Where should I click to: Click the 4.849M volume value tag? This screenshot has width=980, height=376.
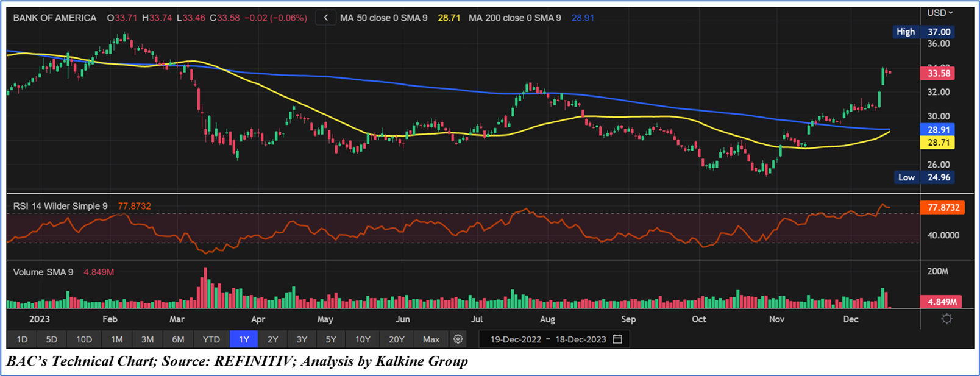942,302
